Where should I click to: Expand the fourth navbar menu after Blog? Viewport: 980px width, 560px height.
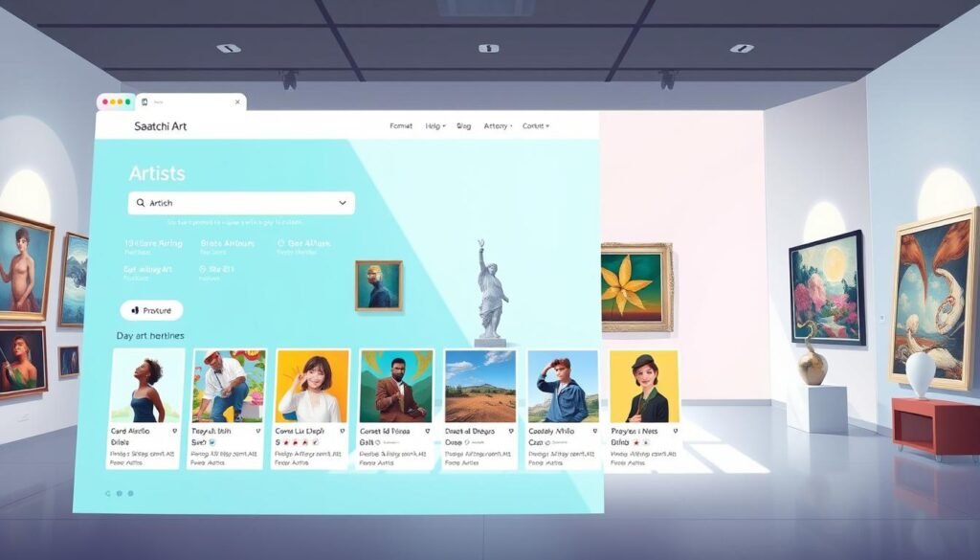point(498,126)
